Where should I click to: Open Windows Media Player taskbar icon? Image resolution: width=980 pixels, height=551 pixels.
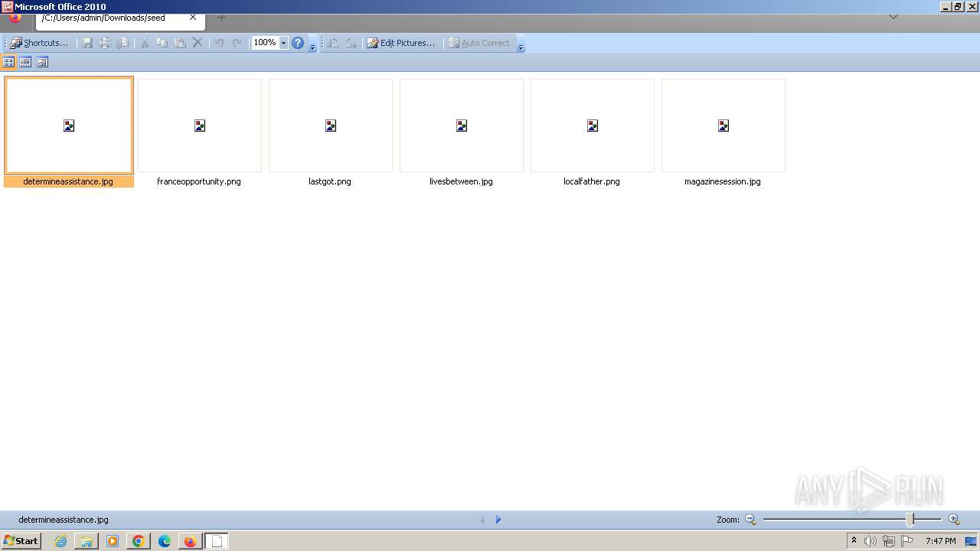(113, 541)
